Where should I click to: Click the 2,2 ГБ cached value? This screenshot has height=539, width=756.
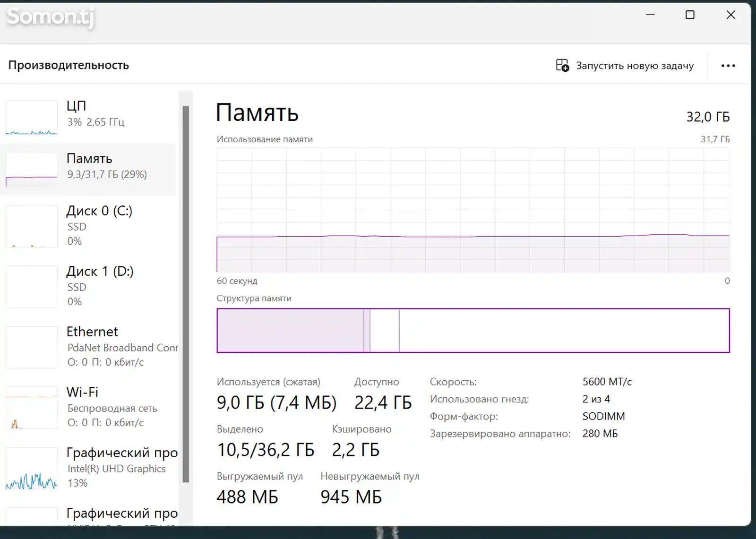pyautogui.click(x=355, y=450)
